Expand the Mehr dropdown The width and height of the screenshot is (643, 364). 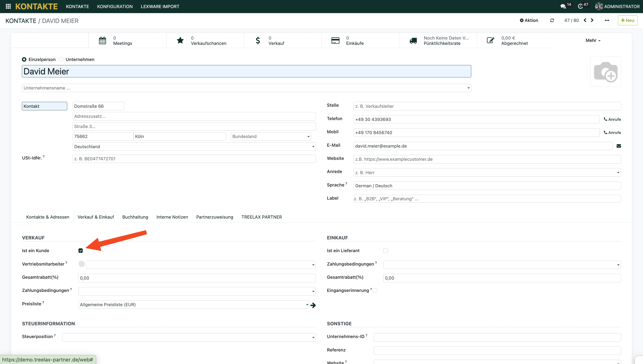coord(593,40)
